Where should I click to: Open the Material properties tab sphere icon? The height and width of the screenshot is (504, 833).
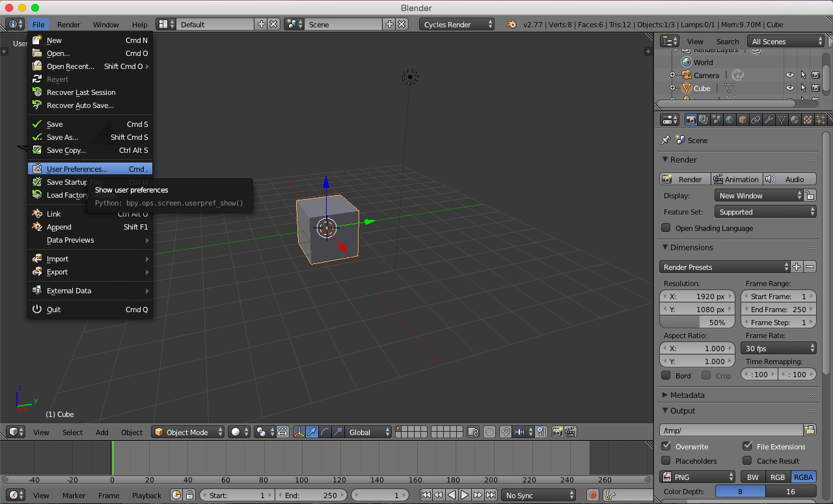pos(795,120)
